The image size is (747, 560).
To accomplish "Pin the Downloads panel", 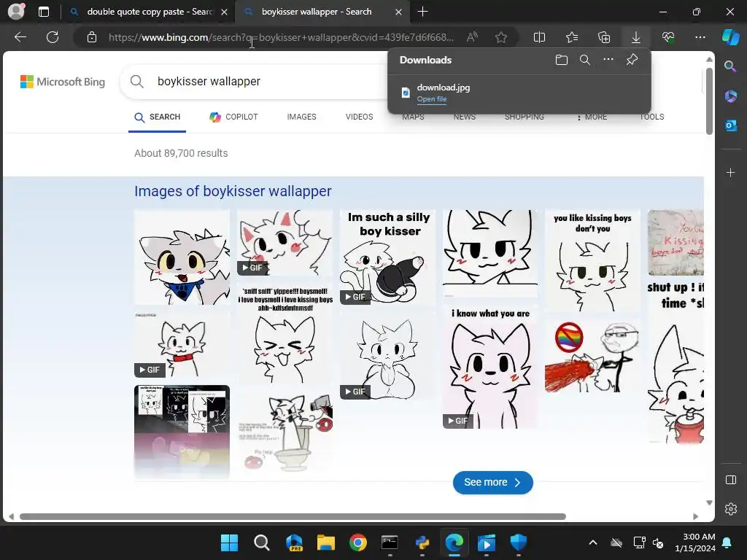I will coord(632,60).
